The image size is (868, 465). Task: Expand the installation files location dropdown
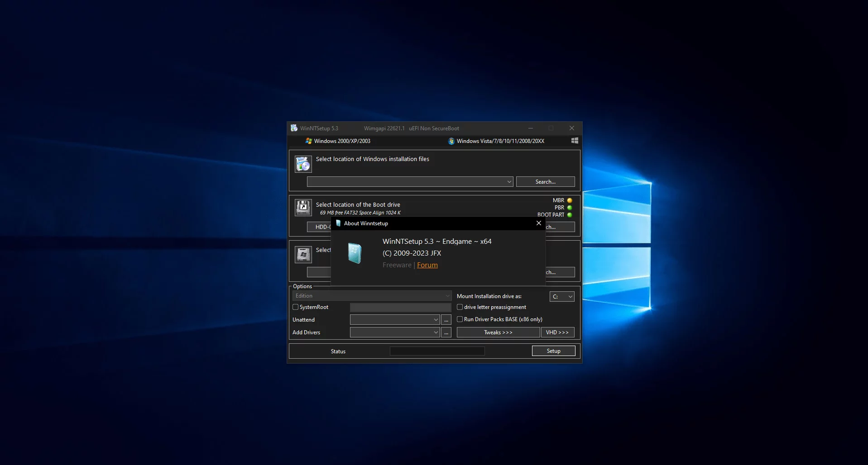pos(509,182)
